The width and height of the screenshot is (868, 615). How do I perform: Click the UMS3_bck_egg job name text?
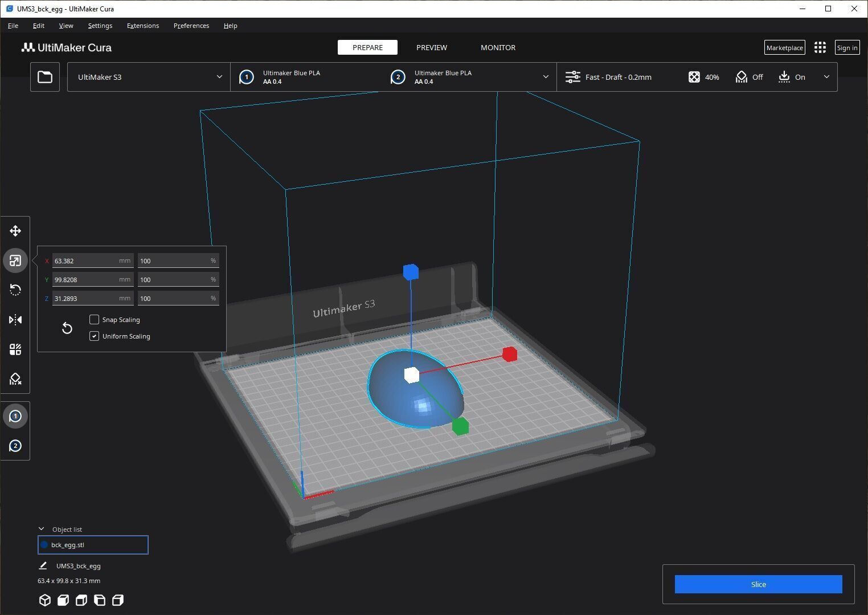[x=79, y=566]
